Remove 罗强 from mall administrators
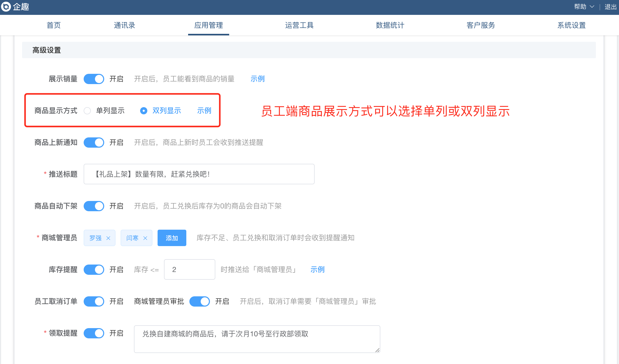 point(108,238)
